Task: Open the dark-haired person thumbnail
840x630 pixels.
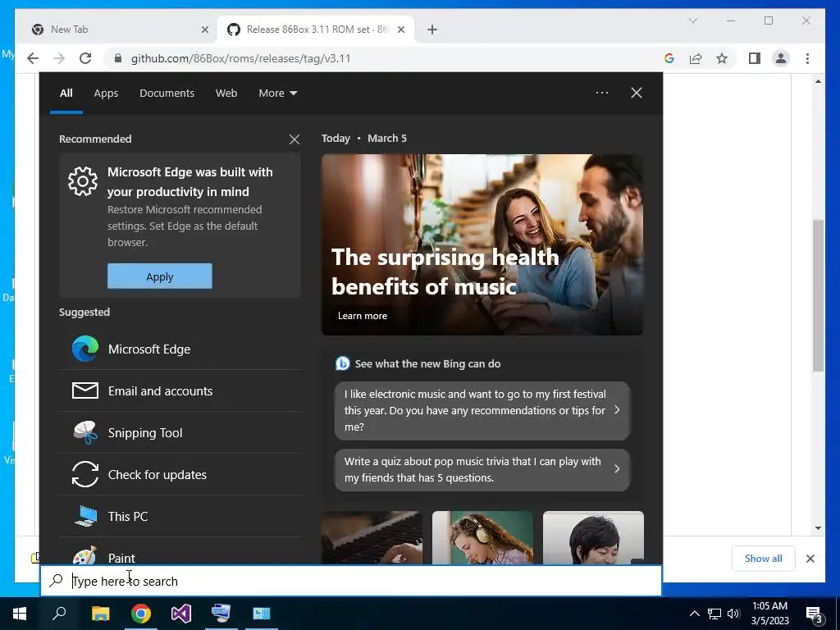Action: click(593, 537)
